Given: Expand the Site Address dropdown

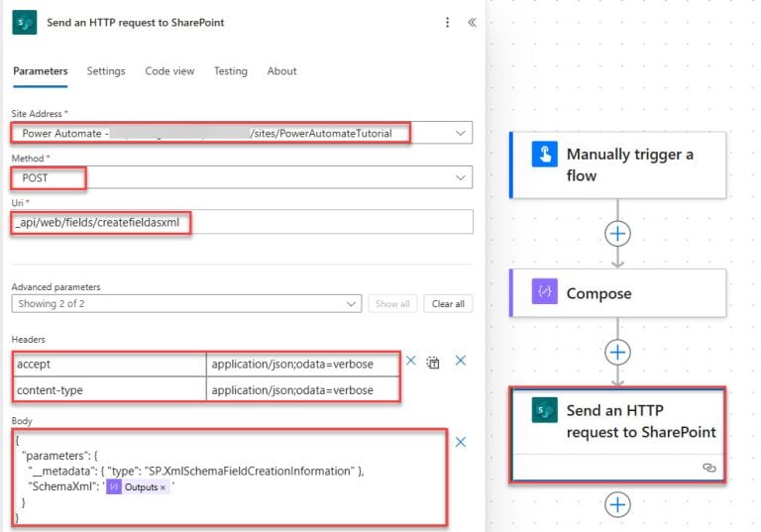Looking at the screenshot, I should (460, 133).
